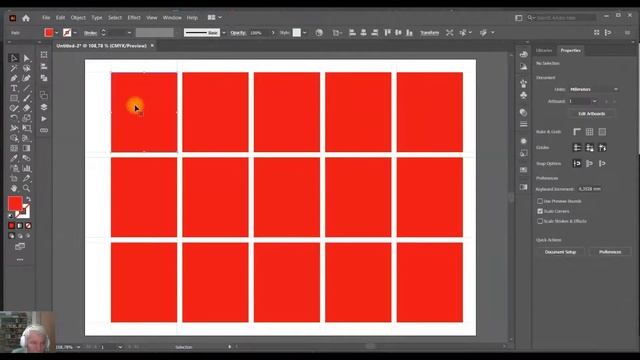This screenshot has width=640, height=360.
Task: Open the File menu
Action: tap(46, 18)
